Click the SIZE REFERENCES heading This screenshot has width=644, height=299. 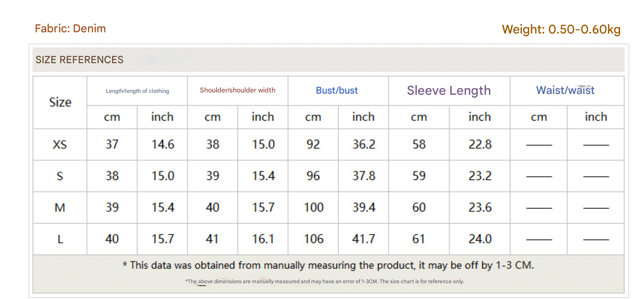[x=79, y=60]
